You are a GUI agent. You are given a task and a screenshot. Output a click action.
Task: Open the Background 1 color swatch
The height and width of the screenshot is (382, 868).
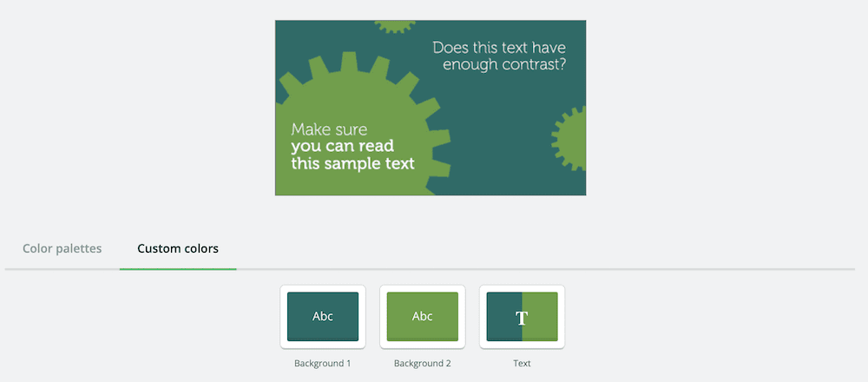(323, 317)
